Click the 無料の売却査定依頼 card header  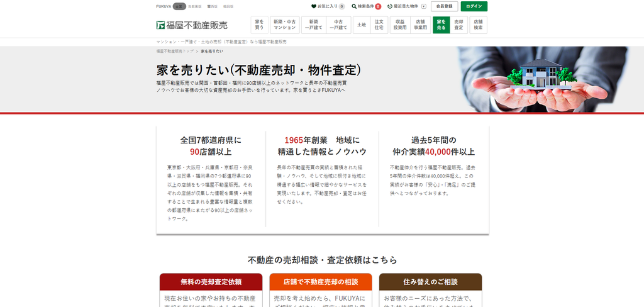[x=211, y=282]
